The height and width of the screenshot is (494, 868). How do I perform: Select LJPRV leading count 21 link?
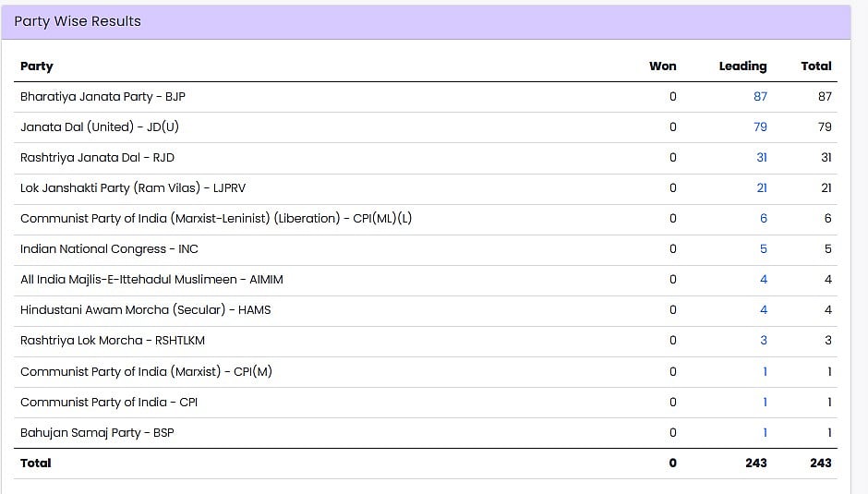click(761, 187)
